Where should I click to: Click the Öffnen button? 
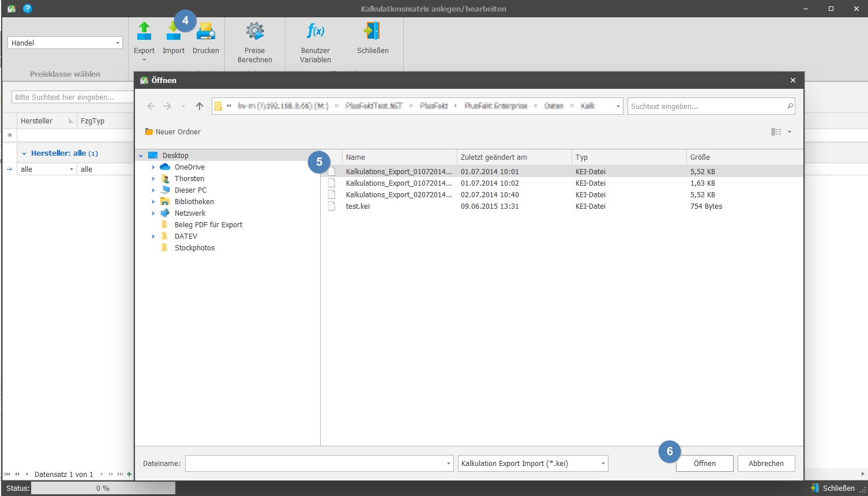pos(705,463)
